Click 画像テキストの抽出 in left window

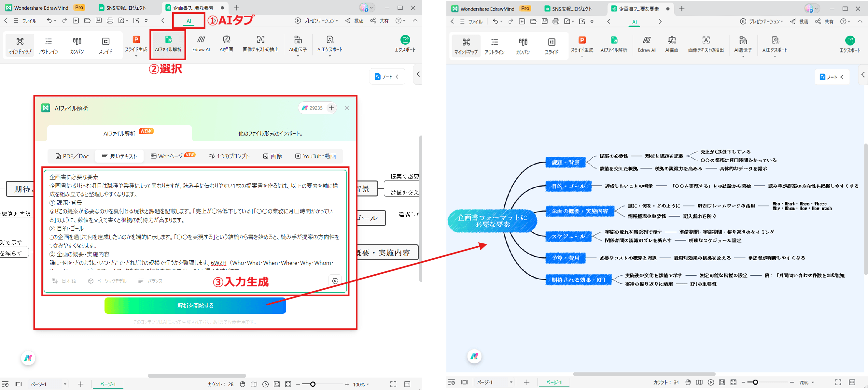click(x=260, y=44)
